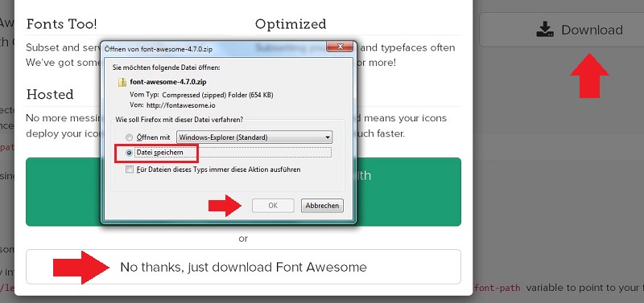Open the Windows-Explorer (Standard) dropdown
Viewport: 644px width, 303px height.
254,137
